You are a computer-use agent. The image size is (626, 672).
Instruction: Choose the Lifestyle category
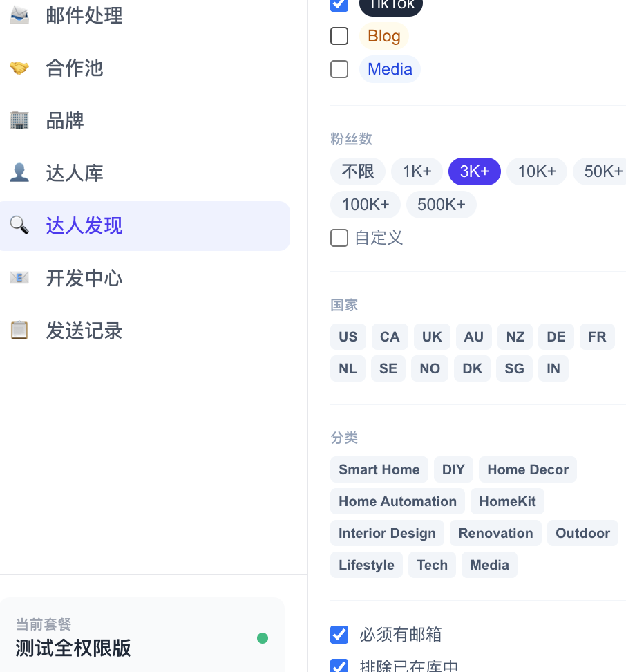[x=366, y=565]
